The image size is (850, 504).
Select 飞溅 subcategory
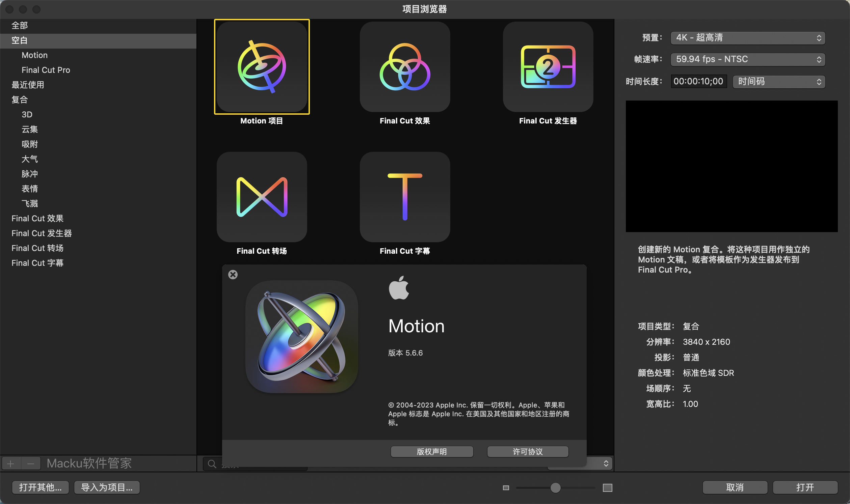coord(98,204)
